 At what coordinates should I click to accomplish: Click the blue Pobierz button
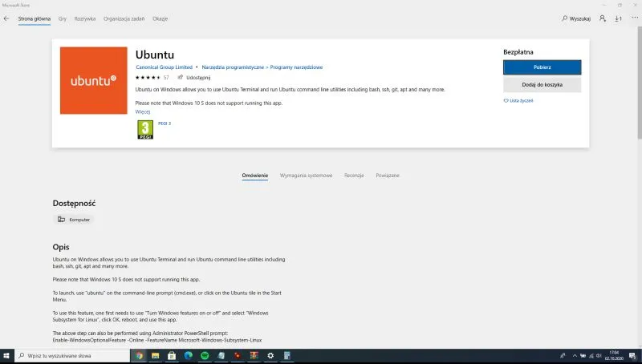[542, 67]
